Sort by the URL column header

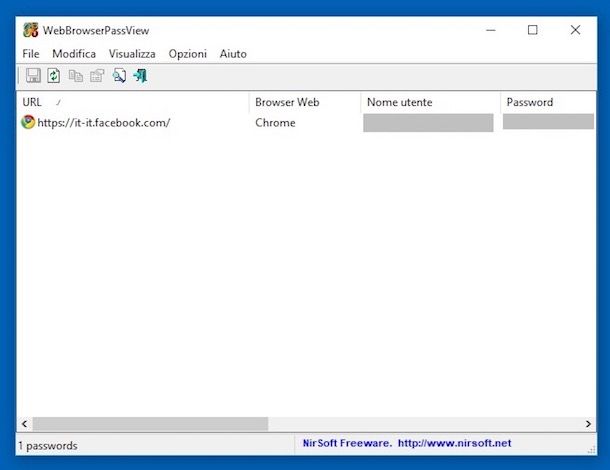pos(132,102)
